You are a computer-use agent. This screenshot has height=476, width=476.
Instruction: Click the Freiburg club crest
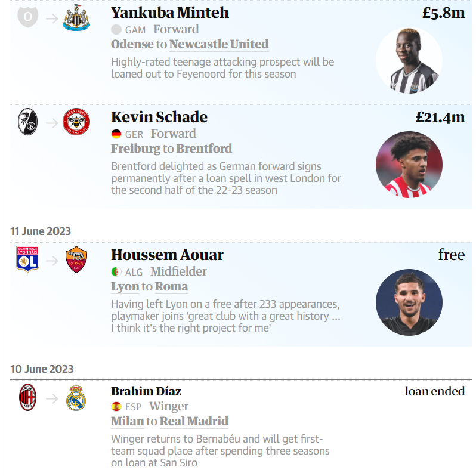coord(27,122)
